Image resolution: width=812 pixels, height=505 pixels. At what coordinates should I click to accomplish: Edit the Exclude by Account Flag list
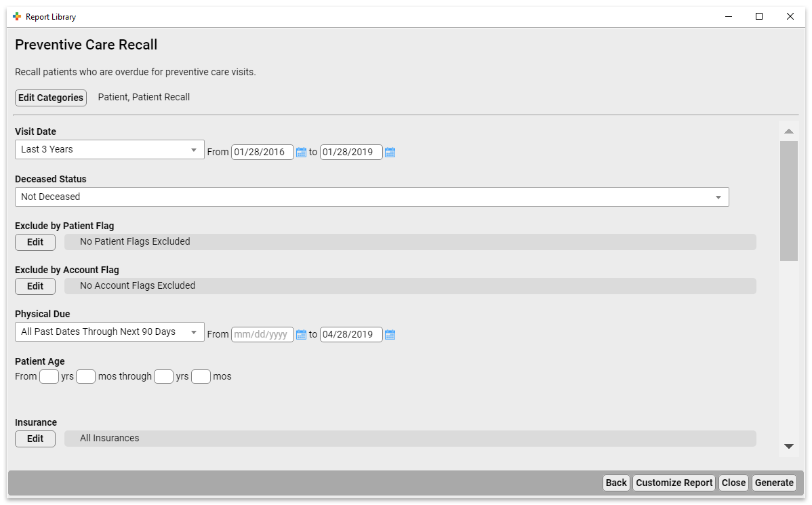35,286
